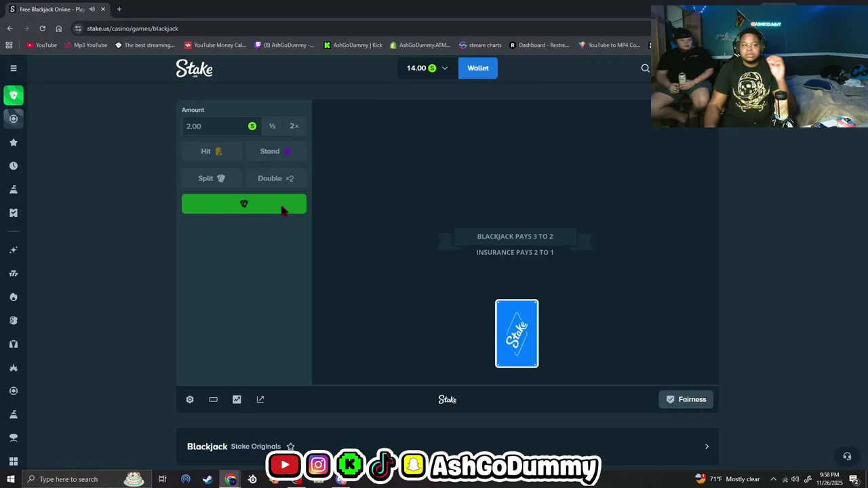Click the browser home button
Viewport: 868px width, 488px height.
[x=58, y=28]
